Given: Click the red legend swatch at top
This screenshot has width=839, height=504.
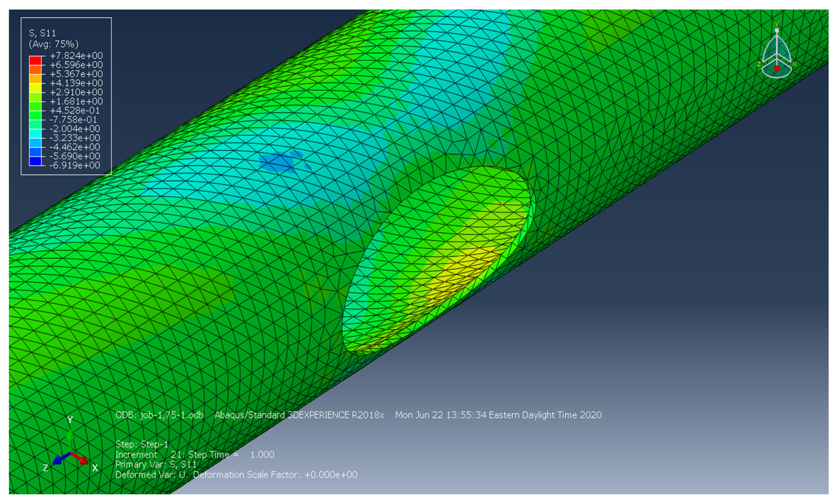Looking at the screenshot, I should coord(35,61).
